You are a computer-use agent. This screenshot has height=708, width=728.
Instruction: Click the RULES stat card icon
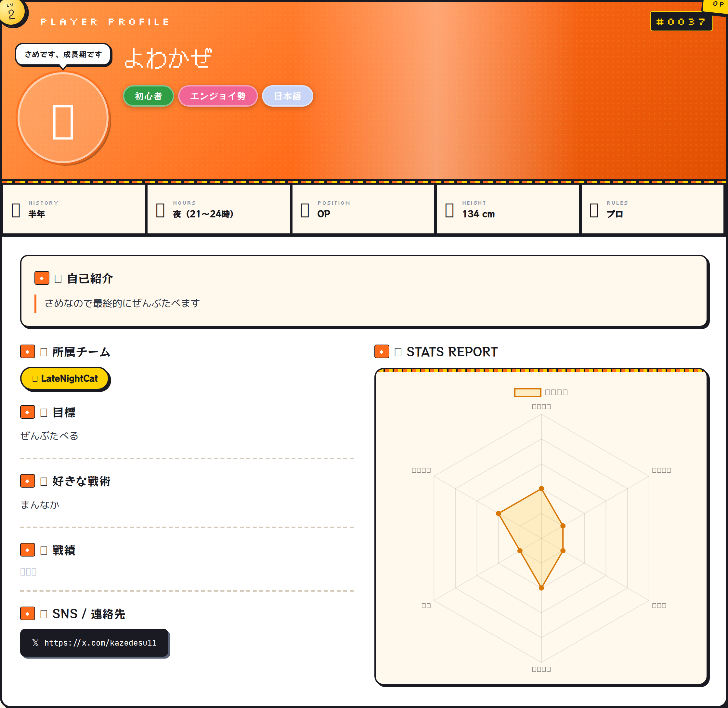tap(594, 210)
